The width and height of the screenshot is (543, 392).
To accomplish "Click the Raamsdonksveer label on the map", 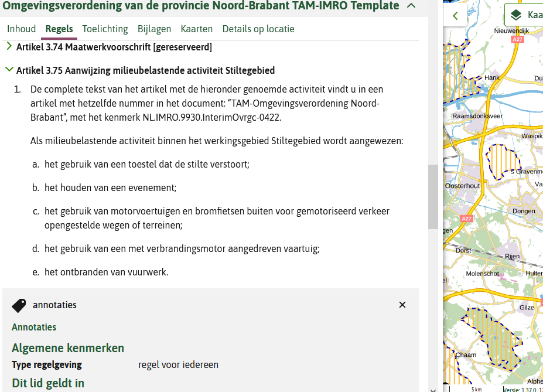I will click(477, 116).
